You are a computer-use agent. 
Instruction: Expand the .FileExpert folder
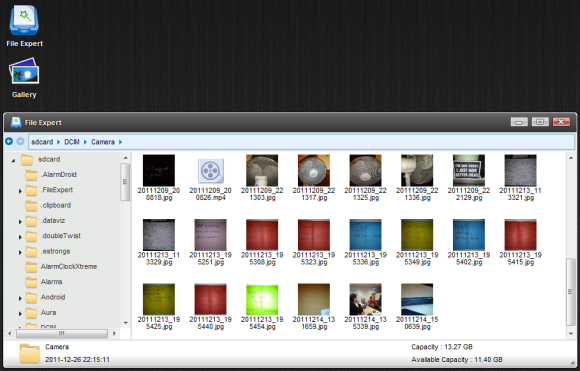[20, 191]
